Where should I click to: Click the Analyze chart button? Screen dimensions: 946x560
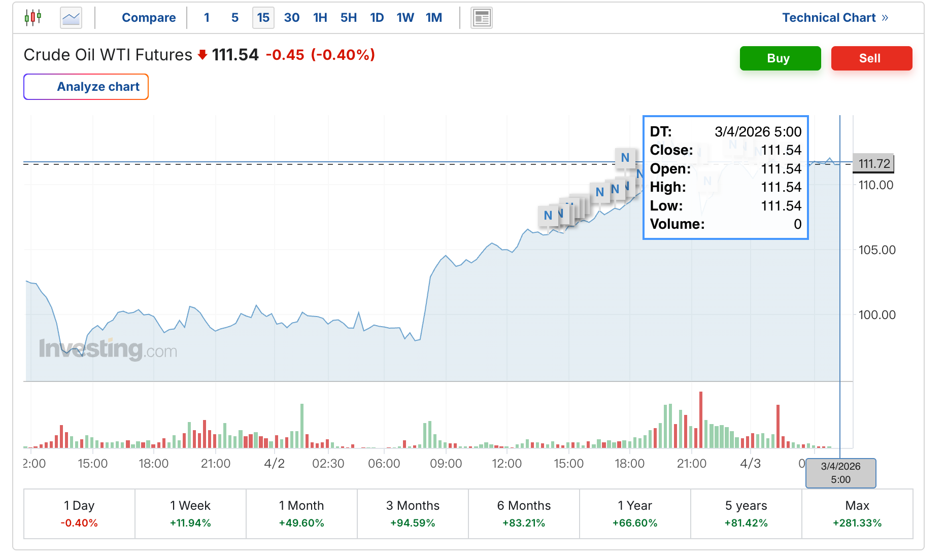(x=86, y=87)
